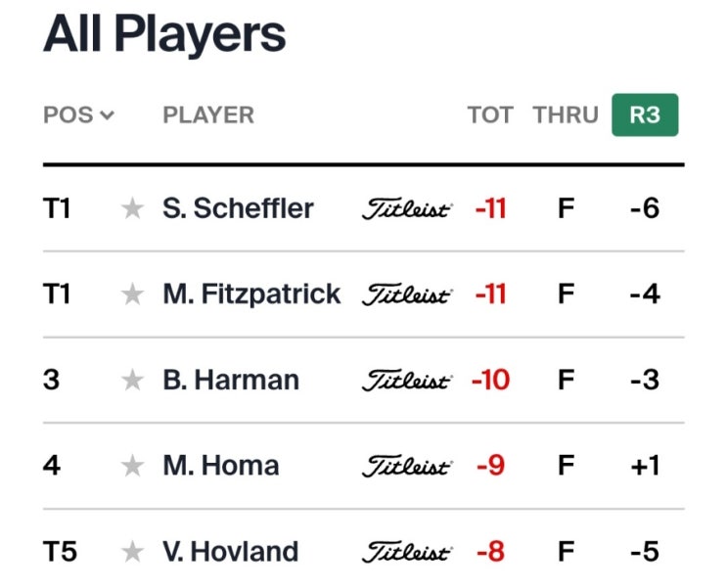View B. Harman player row
The image size is (727, 588).
[x=364, y=381]
